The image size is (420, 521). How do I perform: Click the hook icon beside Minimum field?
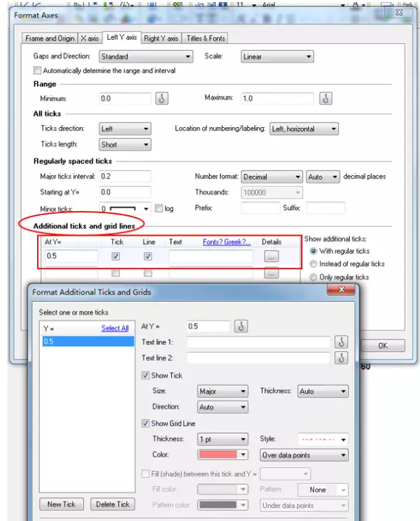coord(162,98)
